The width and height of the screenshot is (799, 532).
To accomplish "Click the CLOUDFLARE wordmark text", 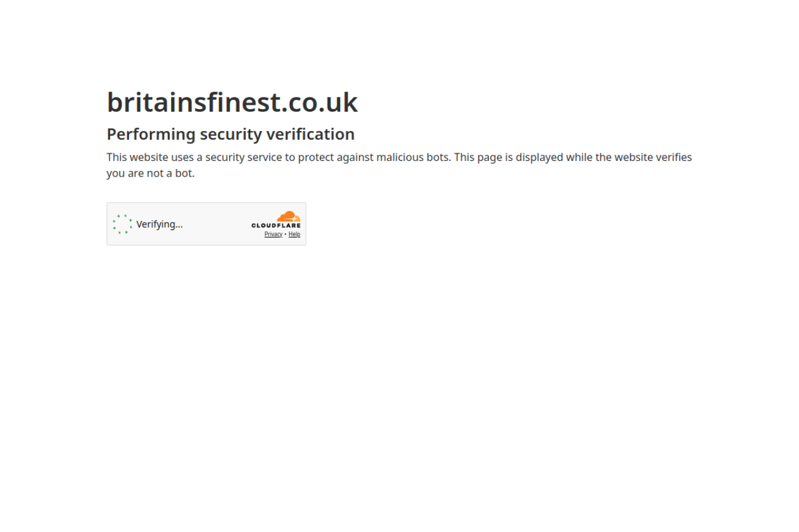I will coord(276,226).
